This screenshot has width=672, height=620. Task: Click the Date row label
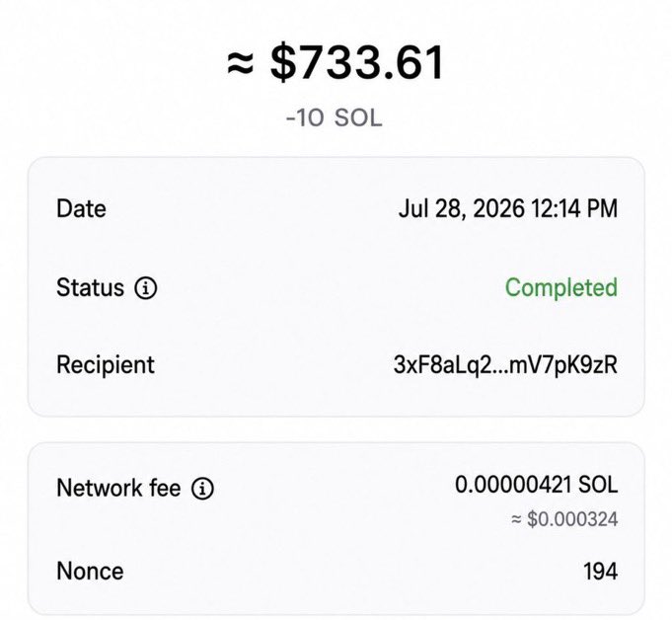click(x=81, y=209)
